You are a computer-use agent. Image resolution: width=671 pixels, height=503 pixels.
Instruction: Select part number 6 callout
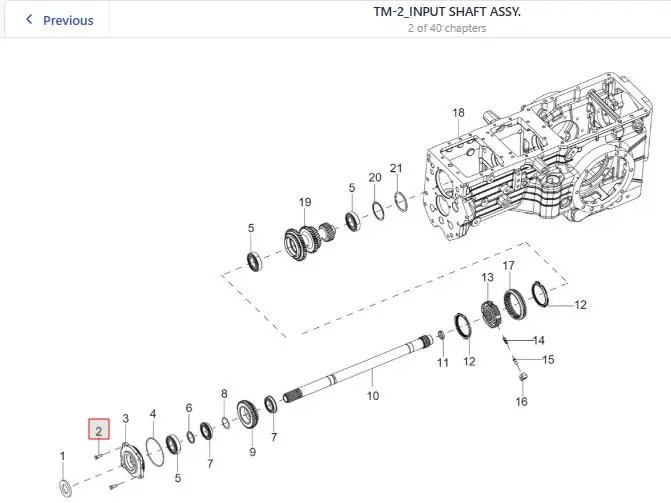point(189,408)
